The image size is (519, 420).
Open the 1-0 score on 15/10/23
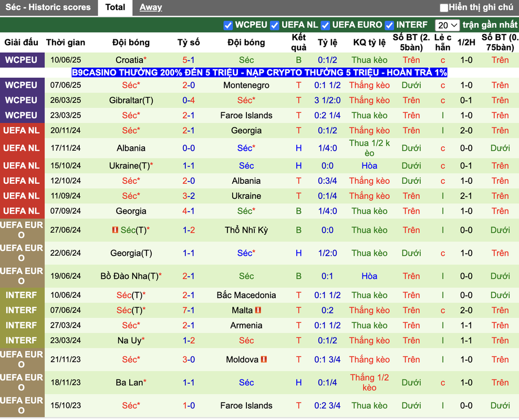click(189, 406)
